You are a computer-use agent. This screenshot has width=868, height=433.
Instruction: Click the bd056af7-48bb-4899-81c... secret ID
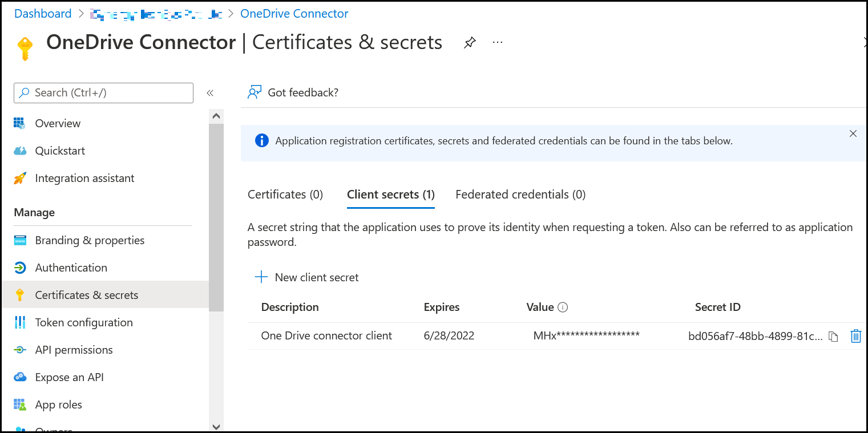pos(756,337)
